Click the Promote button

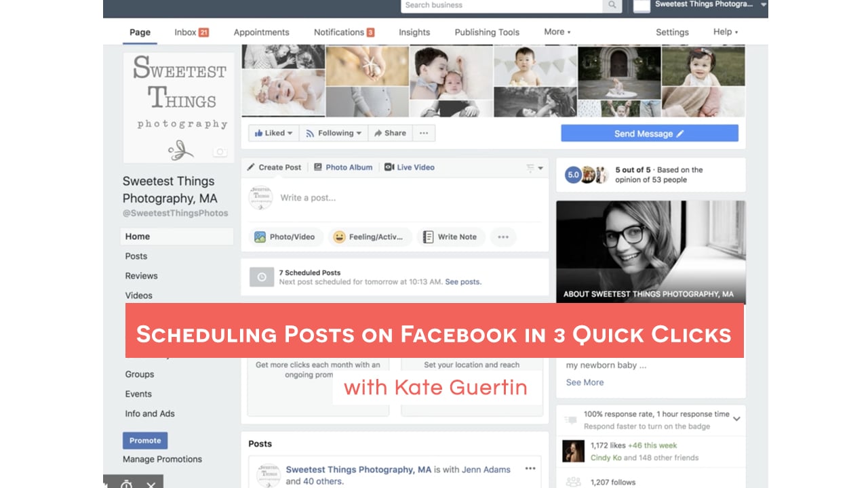[x=145, y=441]
